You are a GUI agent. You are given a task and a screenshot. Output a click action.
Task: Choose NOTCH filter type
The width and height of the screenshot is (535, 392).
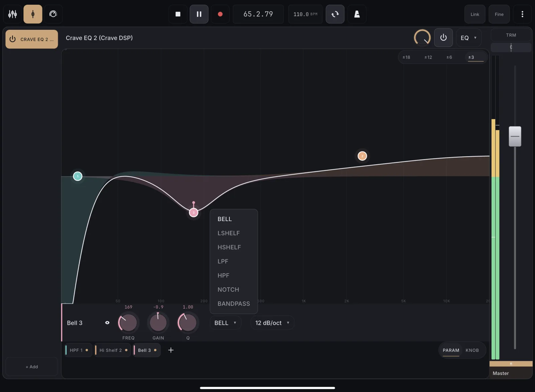pyautogui.click(x=233, y=290)
